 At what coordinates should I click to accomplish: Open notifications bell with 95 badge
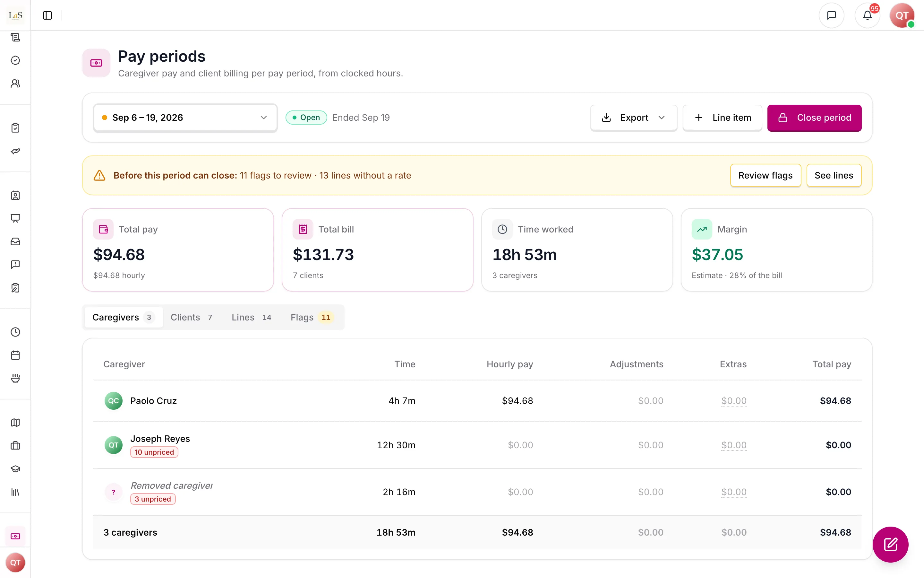click(x=867, y=15)
